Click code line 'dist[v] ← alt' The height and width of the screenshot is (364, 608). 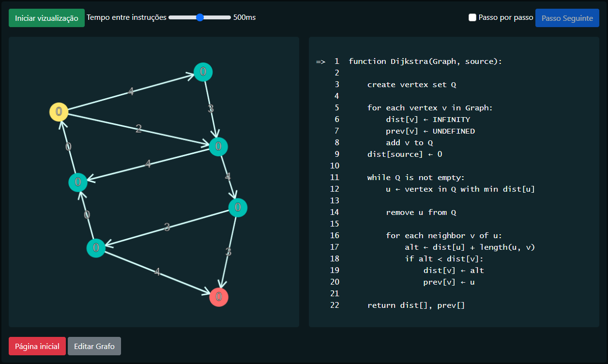454,271
